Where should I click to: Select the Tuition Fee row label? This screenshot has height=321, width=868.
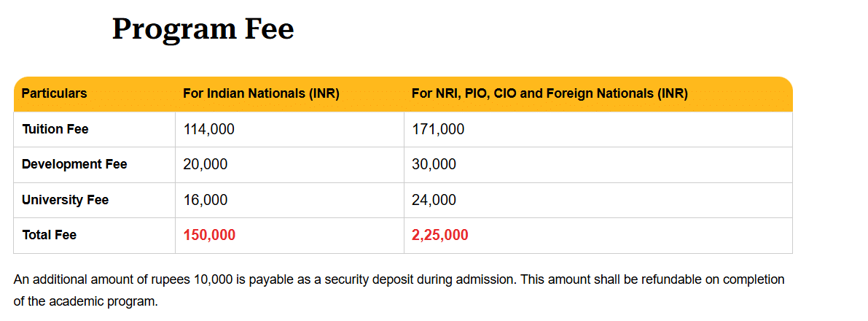pyautogui.click(x=55, y=129)
